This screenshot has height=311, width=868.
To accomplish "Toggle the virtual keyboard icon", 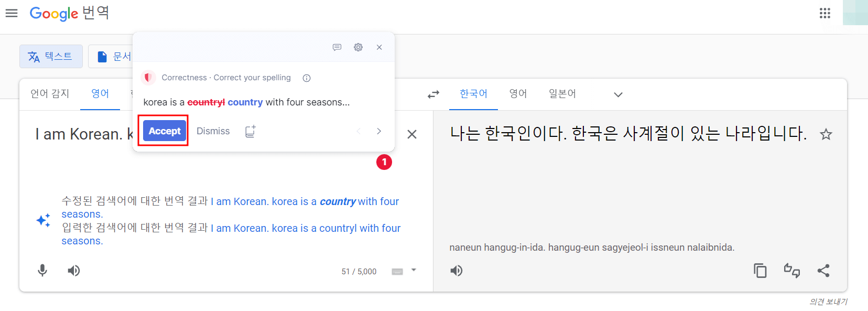I will pos(397,271).
